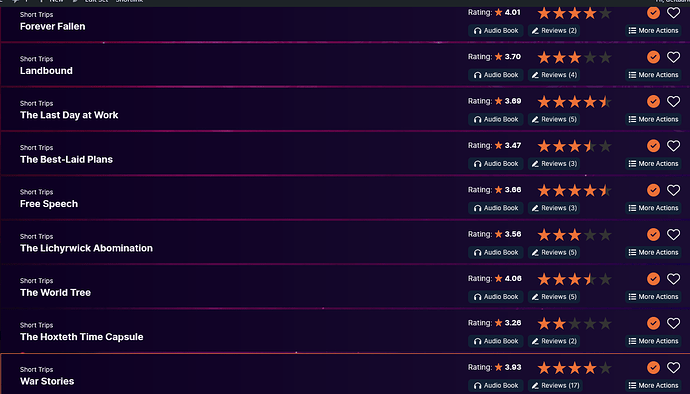Image resolution: width=690 pixels, height=394 pixels.
Task: Favorite The Lichyrwick Abomination with heart
Action: pos(673,235)
